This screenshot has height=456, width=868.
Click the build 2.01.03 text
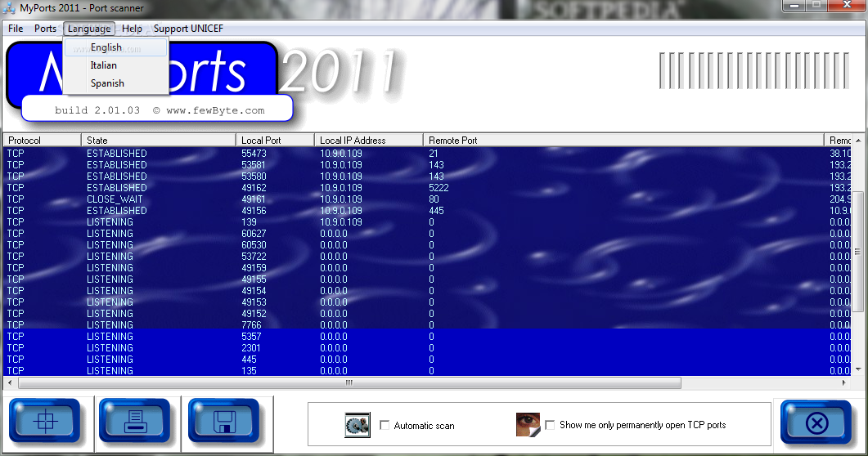(97, 110)
